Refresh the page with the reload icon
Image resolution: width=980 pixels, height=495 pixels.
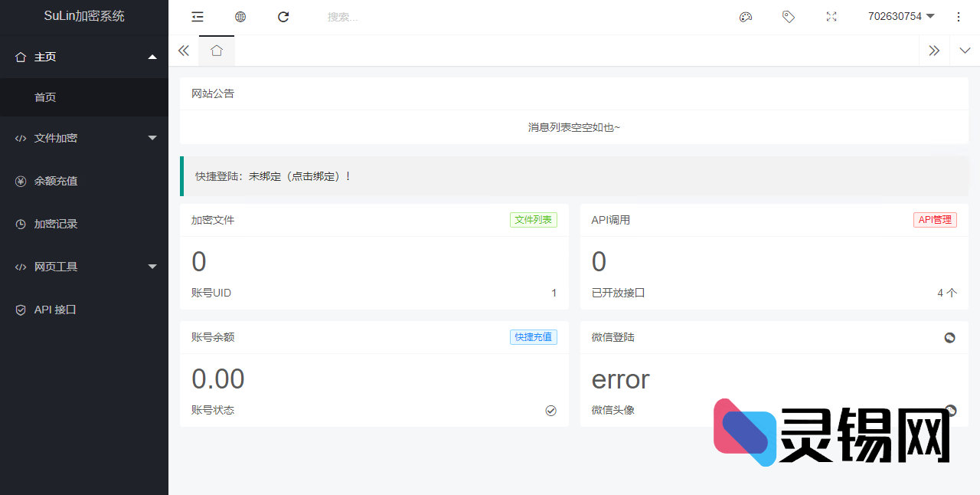(x=283, y=16)
